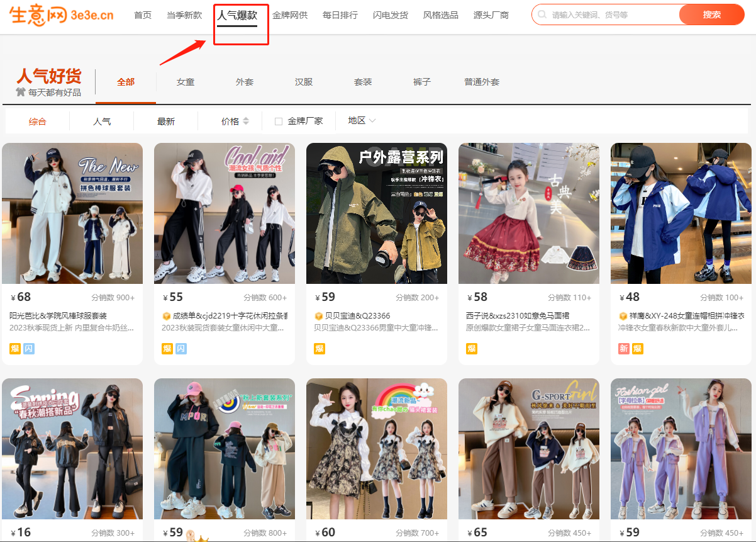Open the blue hooded windbreaker image
This screenshot has width=756, height=542.
coord(681,213)
